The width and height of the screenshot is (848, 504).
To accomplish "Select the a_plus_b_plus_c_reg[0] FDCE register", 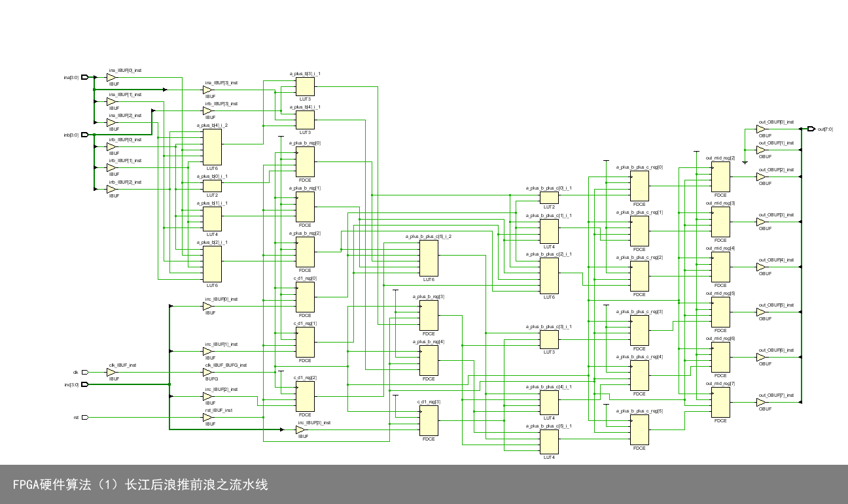I will 639,186.
